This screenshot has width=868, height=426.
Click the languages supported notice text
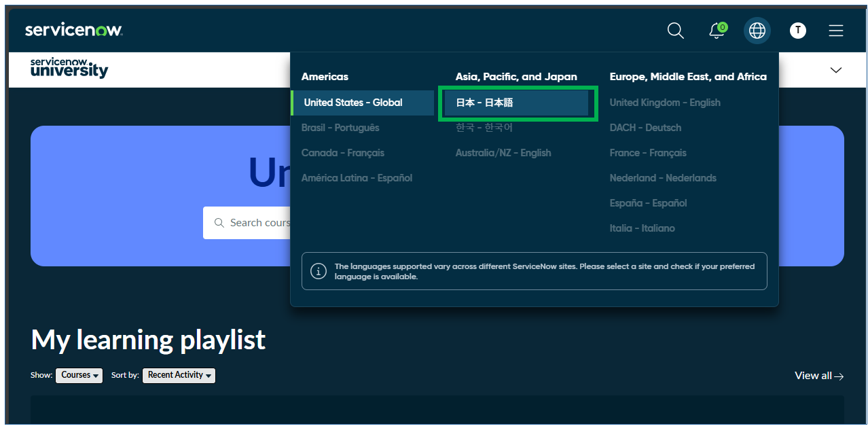[x=544, y=271]
